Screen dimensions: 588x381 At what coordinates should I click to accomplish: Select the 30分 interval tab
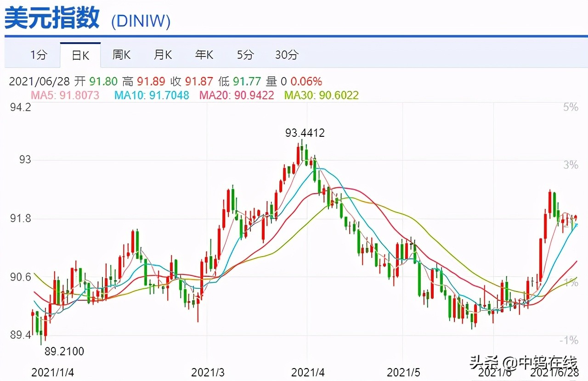point(287,55)
